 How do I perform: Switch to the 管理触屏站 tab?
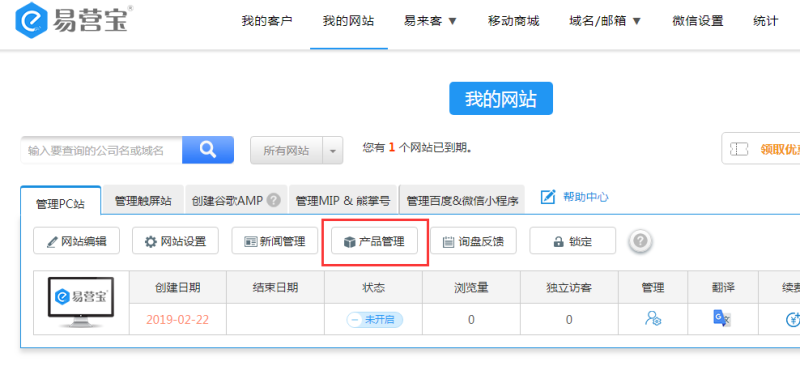click(x=143, y=200)
